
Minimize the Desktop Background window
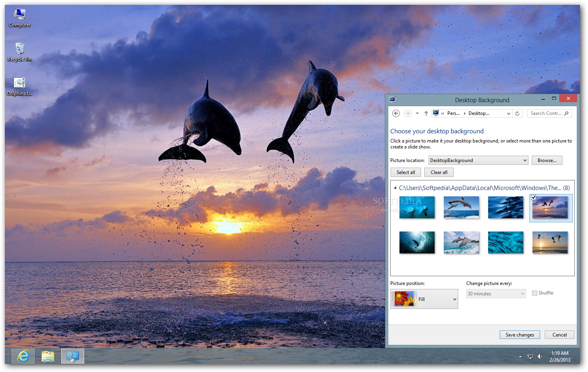click(x=543, y=99)
